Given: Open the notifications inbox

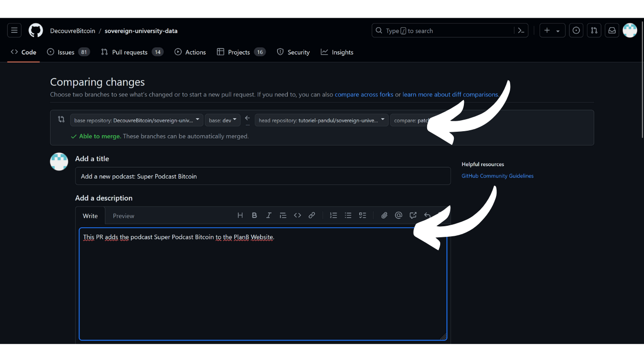Looking at the screenshot, I should point(612,31).
